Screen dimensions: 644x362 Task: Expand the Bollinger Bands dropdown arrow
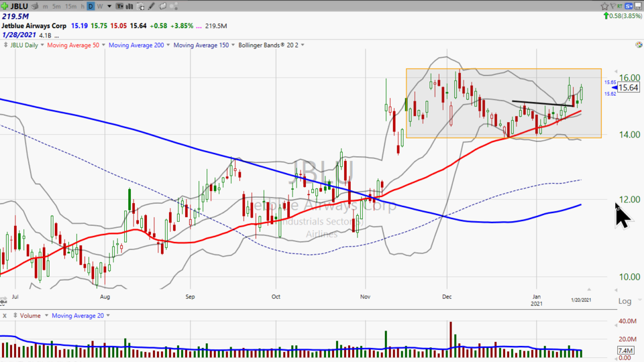(303, 45)
